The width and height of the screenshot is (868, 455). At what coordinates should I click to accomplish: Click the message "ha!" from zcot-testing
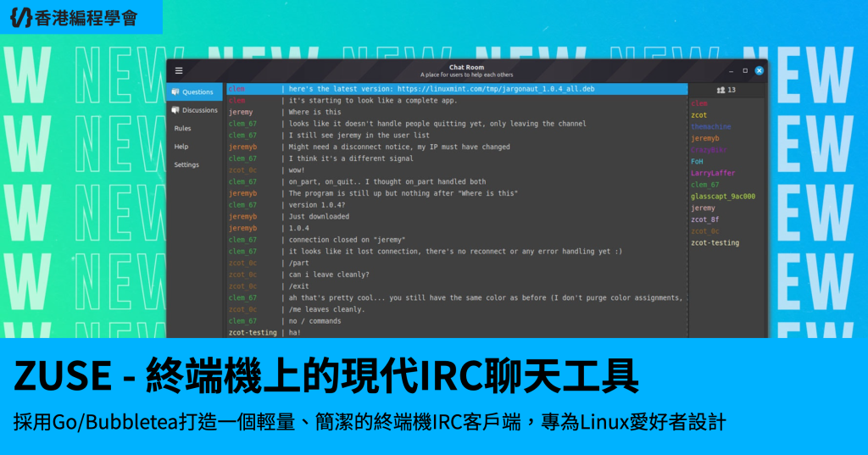294,333
